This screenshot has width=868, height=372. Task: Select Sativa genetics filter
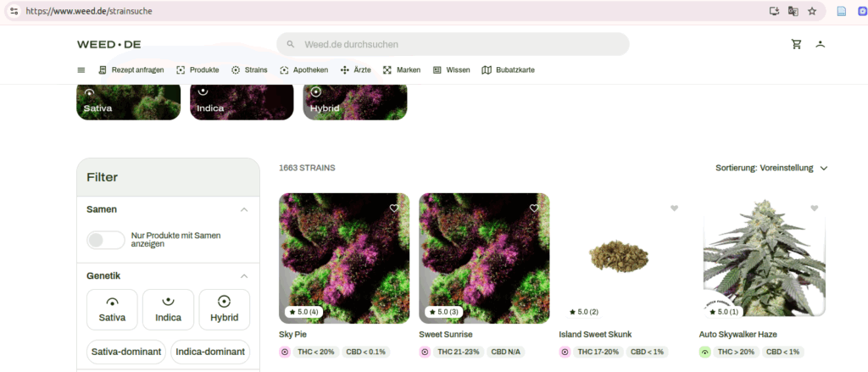tap(113, 309)
